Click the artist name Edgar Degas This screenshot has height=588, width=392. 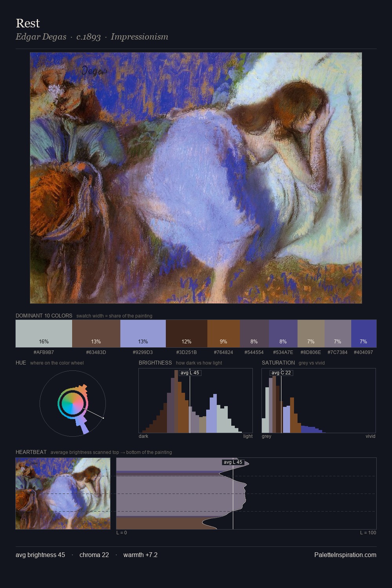pyautogui.click(x=41, y=37)
